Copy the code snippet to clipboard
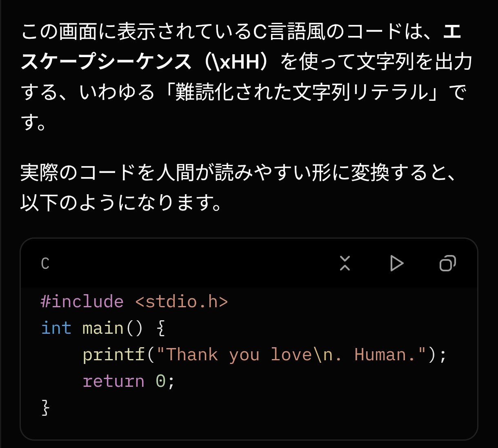 (x=447, y=264)
